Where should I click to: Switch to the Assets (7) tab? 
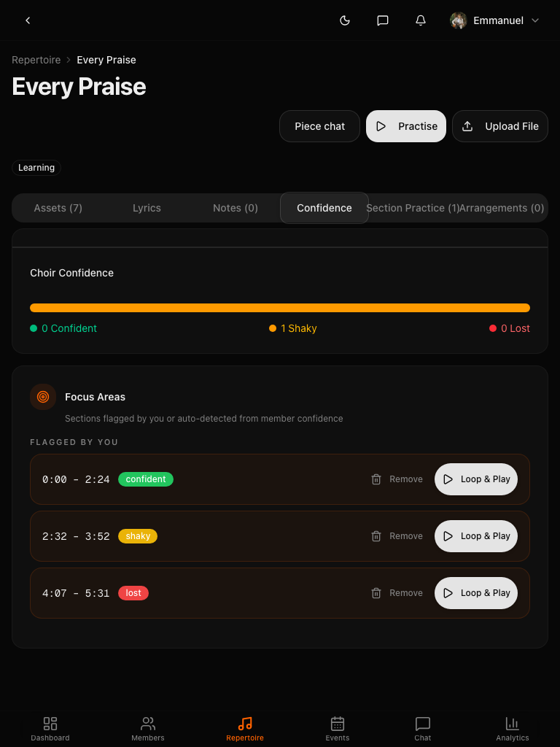click(58, 208)
